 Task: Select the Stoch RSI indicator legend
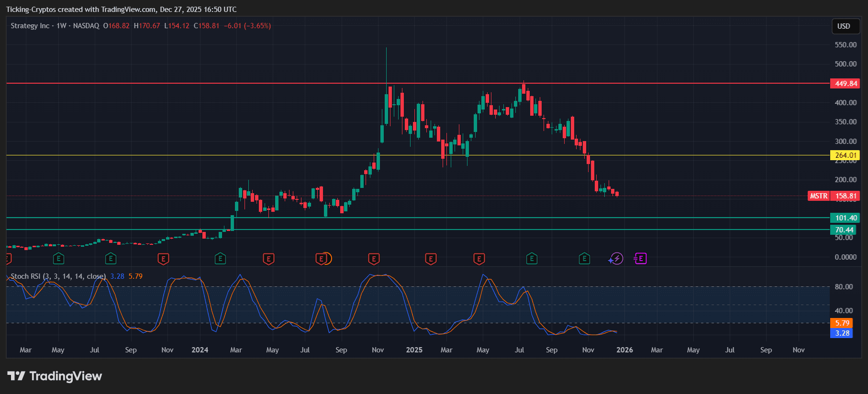58,276
